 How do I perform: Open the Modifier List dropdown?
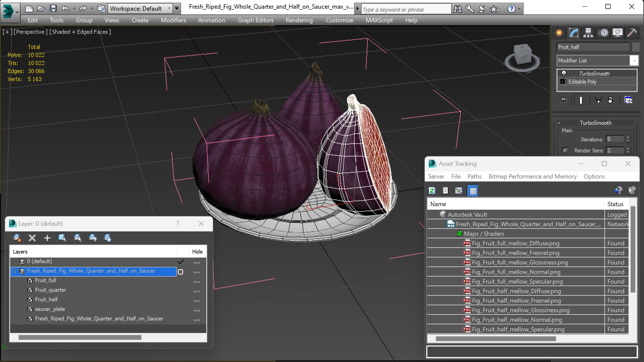[634, 61]
